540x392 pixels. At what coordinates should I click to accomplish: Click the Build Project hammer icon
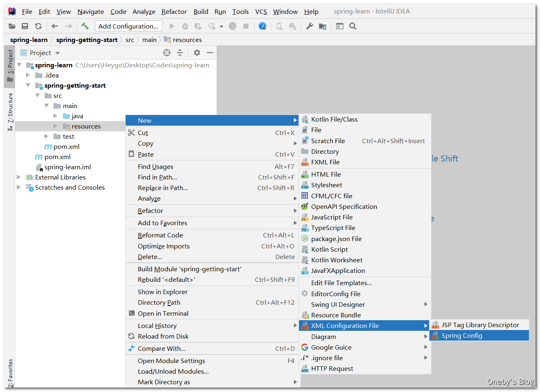(85, 26)
